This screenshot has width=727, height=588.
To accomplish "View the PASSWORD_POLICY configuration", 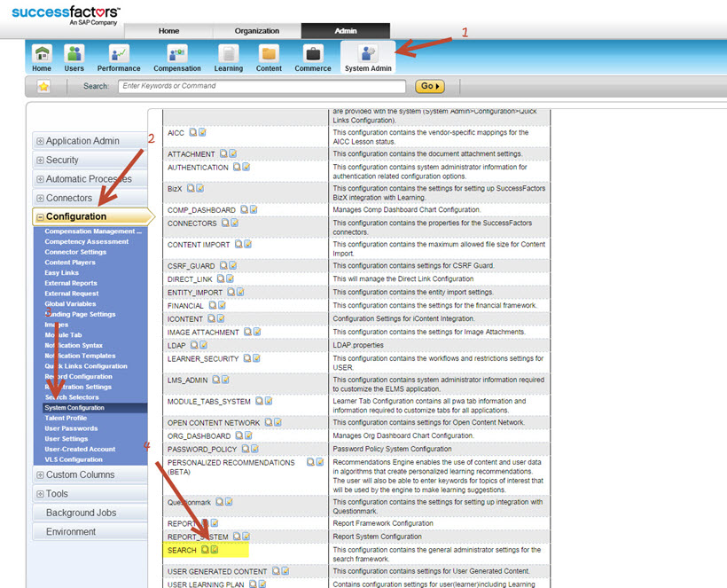I will pos(246,449).
